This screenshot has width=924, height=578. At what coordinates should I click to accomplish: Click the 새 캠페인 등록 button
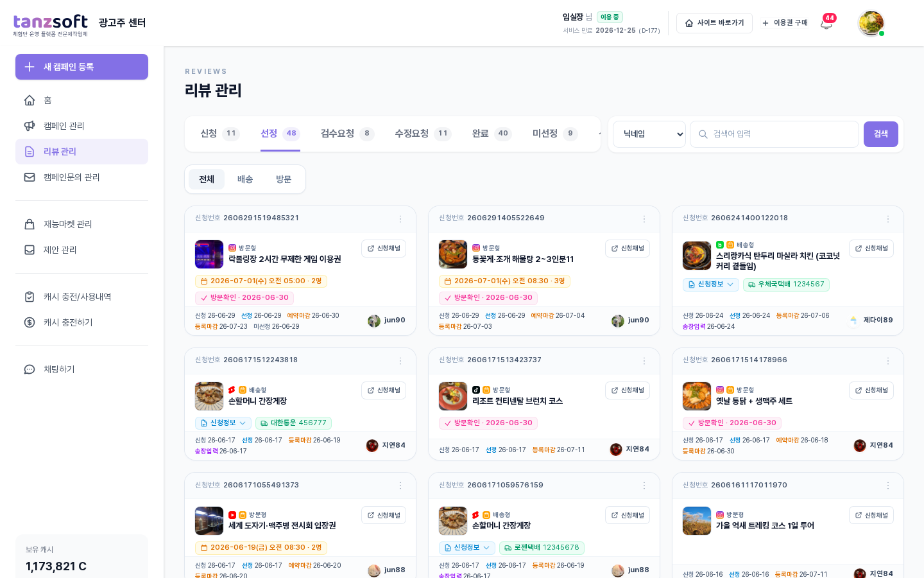81,67
